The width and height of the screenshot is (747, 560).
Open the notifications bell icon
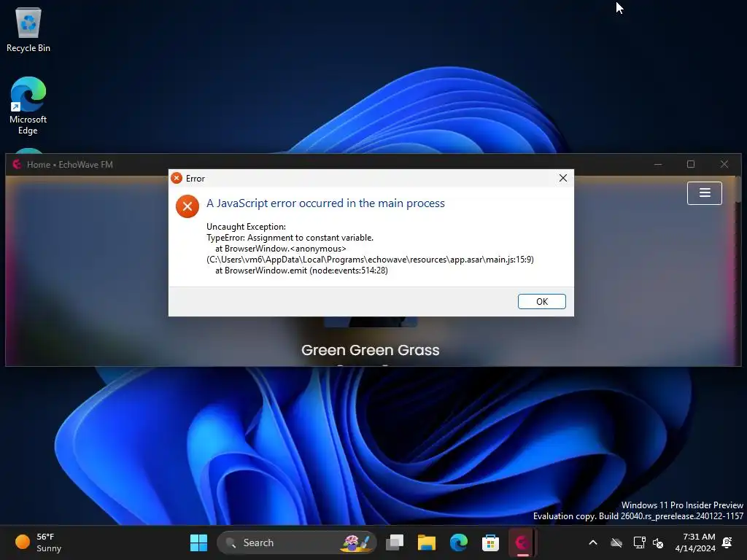tap(727, 542)
